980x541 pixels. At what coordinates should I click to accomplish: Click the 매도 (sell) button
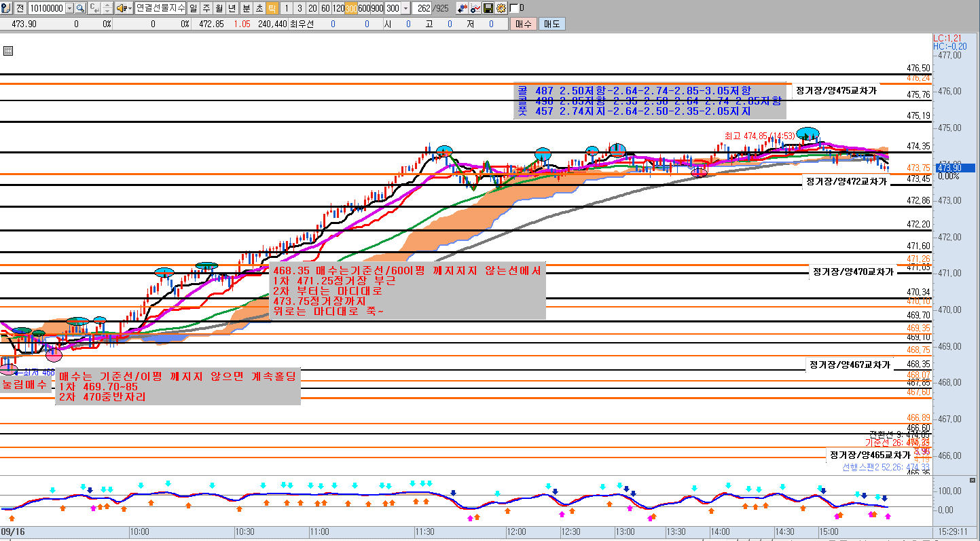(x=551, y=24)
